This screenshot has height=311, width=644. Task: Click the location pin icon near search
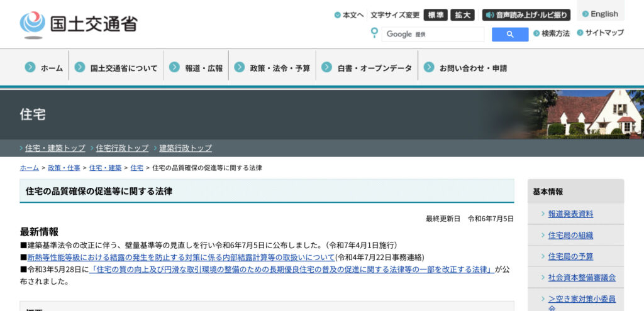pyautogui.click(x=374, y=33)
